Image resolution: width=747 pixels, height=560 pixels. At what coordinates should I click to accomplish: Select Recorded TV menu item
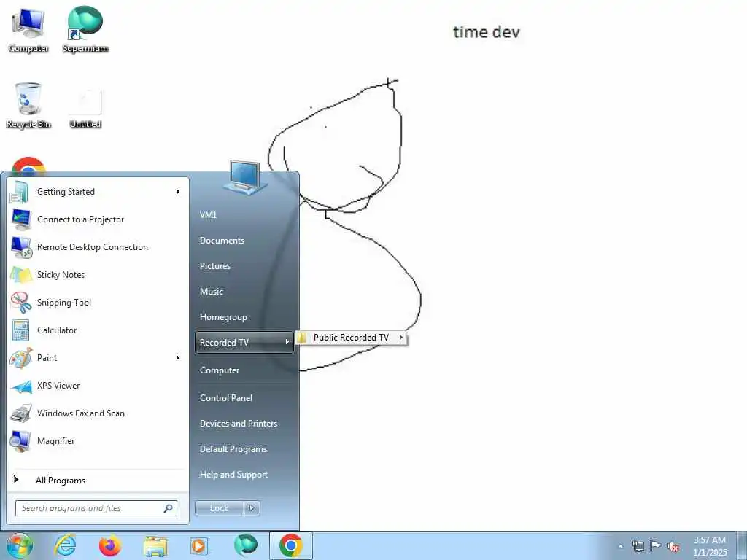point(244,343)
